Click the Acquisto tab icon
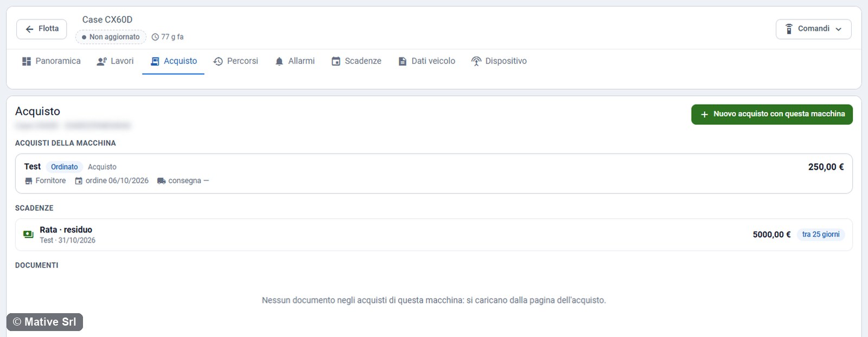The height and width of the screenshot is (337, 868). tap(155, 61)
